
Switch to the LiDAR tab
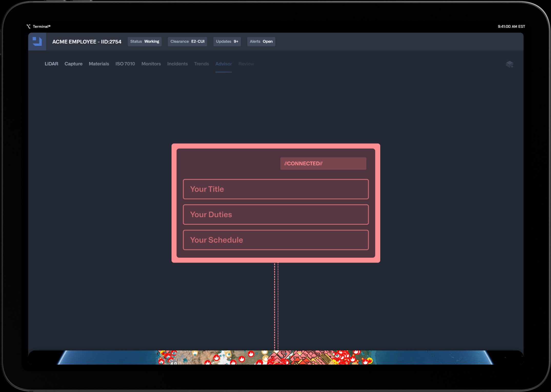click(x=51, y=64)
